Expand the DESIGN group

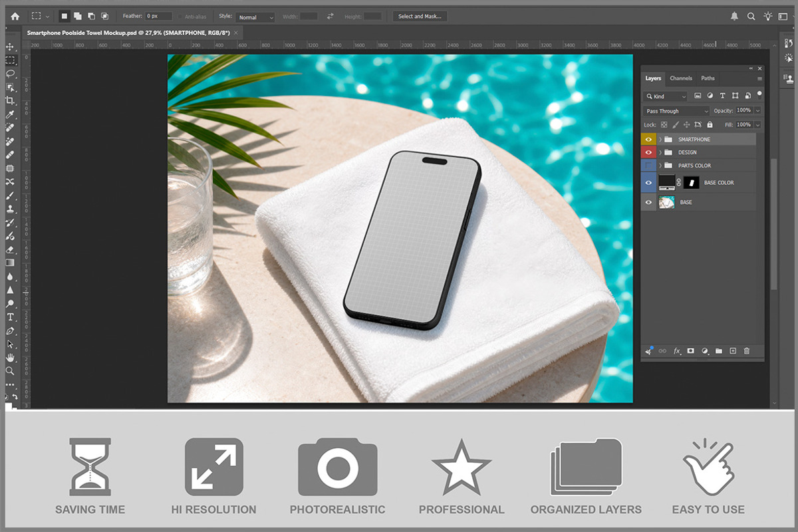pos(660,152)
